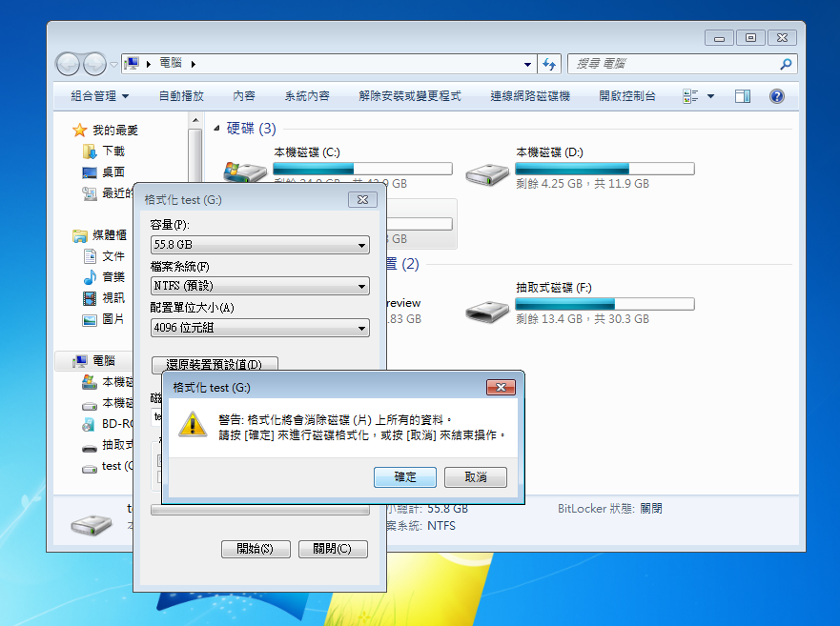Screen dimensions: 840x626
Task: Click the recent places icon in sidebar
Action: point(90,193)
